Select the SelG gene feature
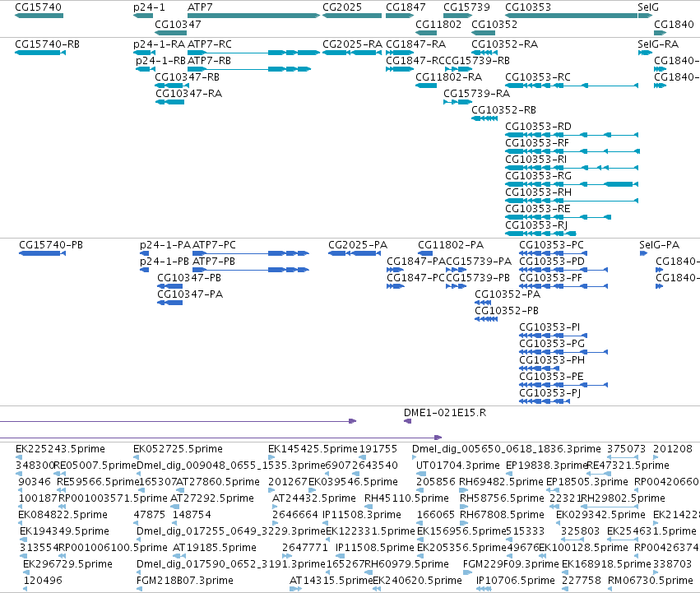 coord(645,16)
